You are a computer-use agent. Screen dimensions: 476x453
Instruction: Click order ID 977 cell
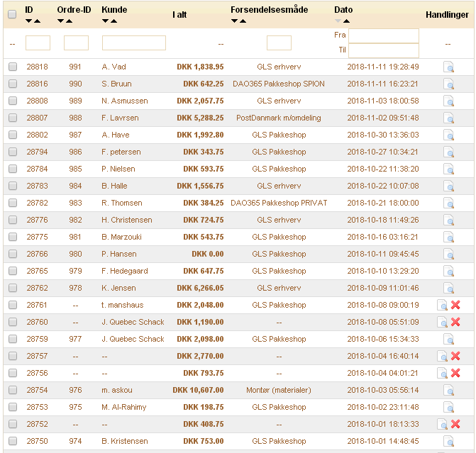point(75,339)
